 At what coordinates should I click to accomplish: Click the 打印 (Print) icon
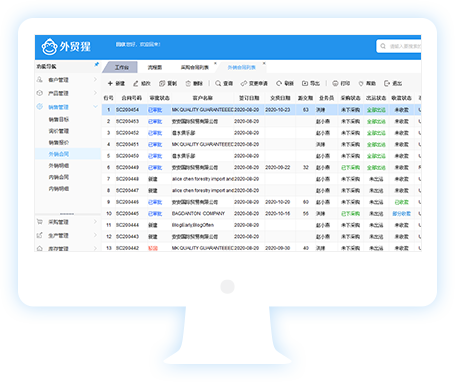[335, 83]
